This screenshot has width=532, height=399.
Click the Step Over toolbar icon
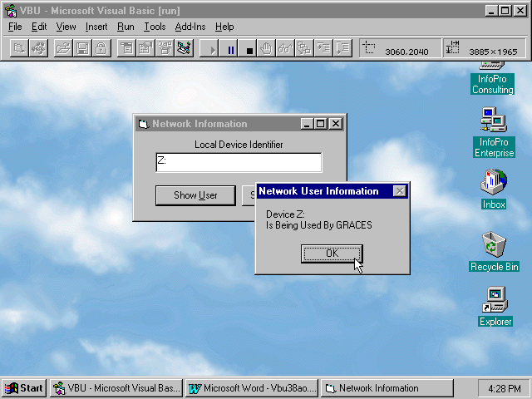pos(342,49)
